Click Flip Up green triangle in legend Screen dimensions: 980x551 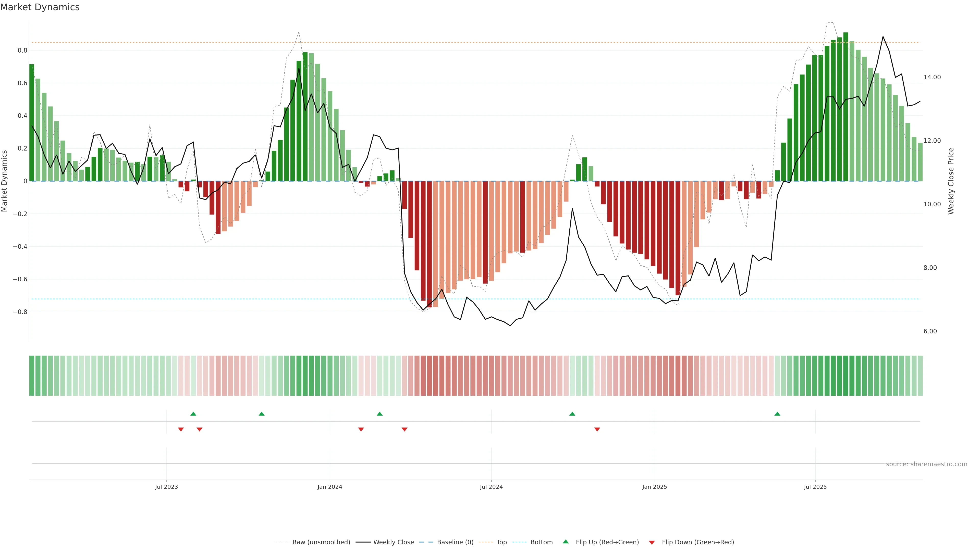tap(566, 542)
